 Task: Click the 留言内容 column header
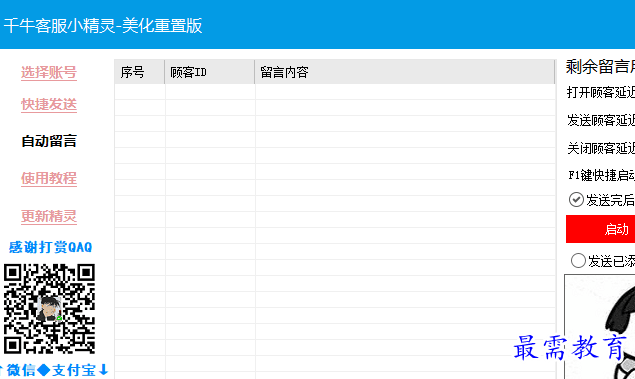coord(405,72)
